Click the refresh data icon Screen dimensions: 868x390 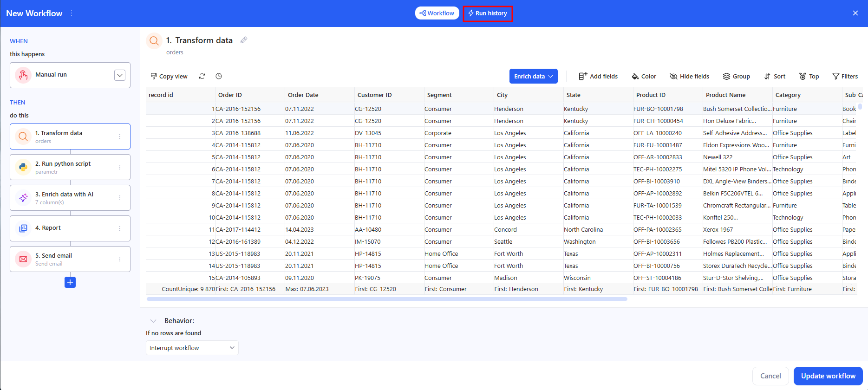pyautogui.click(x=202, y=76)
